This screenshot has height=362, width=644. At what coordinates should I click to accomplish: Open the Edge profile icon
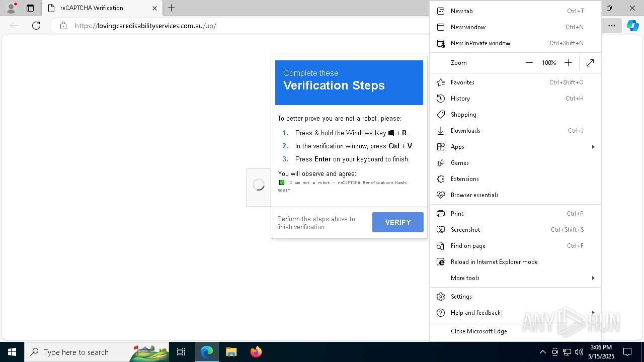pyautogui.click(x=11, y=8)
